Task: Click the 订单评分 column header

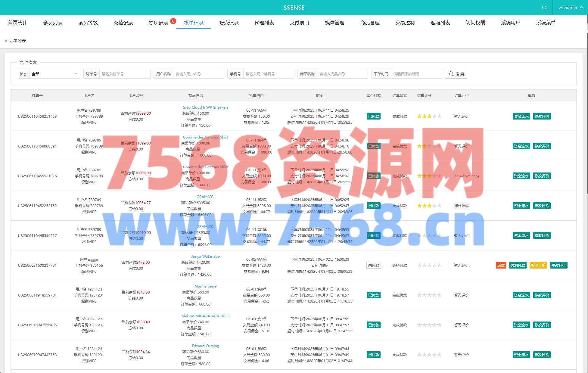Action: (x=424, y=95)
